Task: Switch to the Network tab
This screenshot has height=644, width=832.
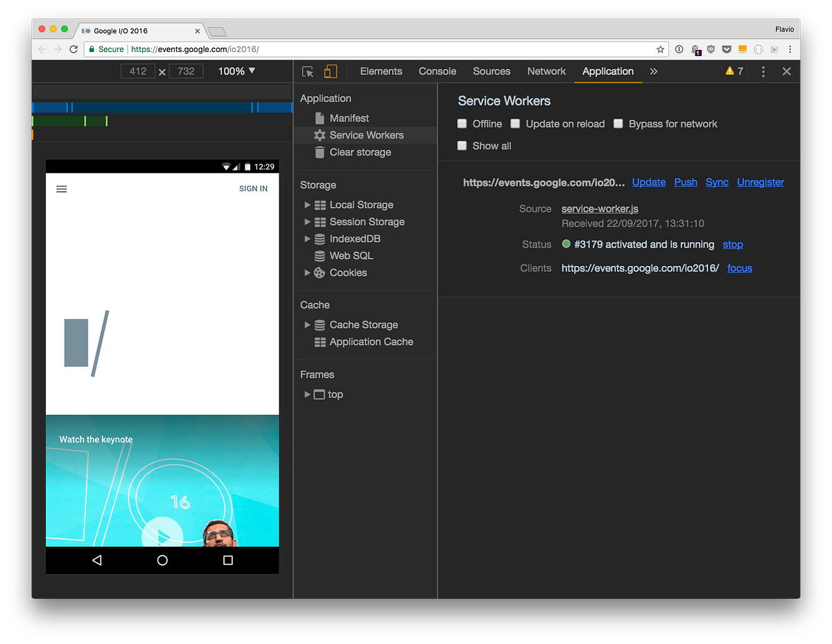Action: [x=546, y=71]
